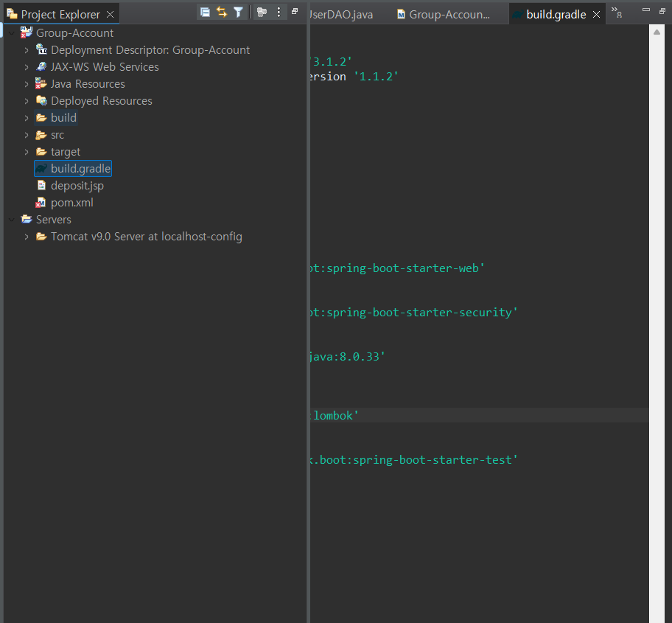Viewport: 672px width, 623px height.
Task: Click the build.gradle elephant icon in tree
Action: [41, 169]
